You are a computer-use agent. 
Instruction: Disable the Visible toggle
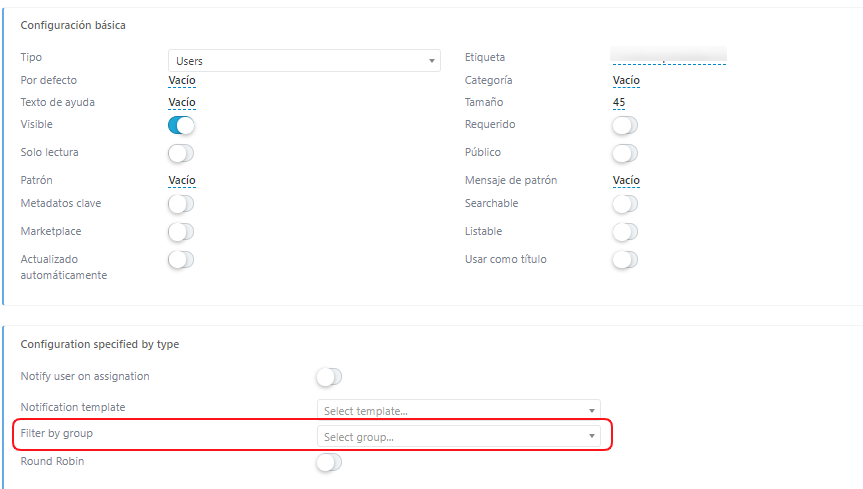[x=181, y=125]
